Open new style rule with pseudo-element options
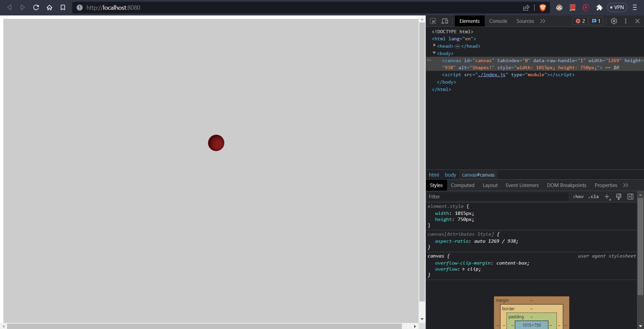644x329 pixels. click(607, 197)
